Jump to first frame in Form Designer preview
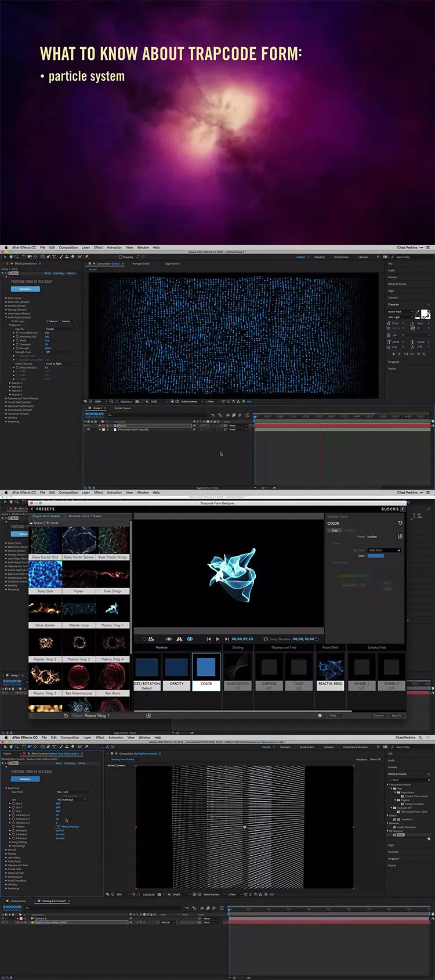The height and width of the screenshot is (980, 435). pos(209,639)
